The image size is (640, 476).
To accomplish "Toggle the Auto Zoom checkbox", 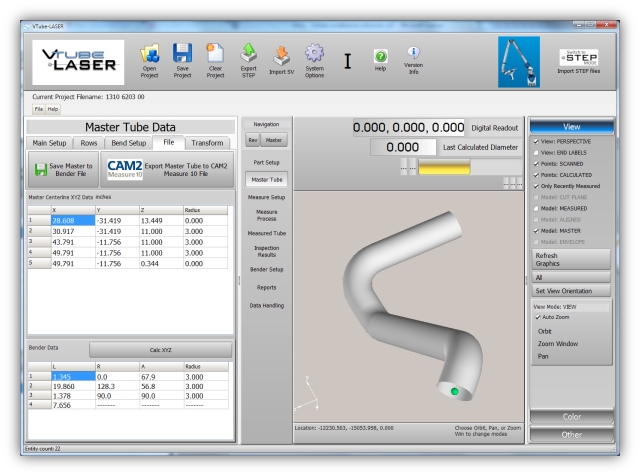I will pyautogui.click(x=540, y=316).
